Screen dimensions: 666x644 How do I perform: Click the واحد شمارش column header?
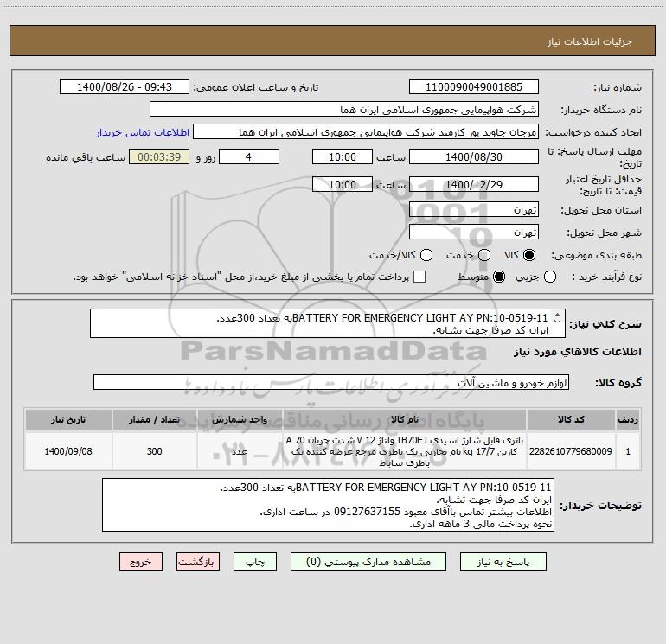pos(240,419)
